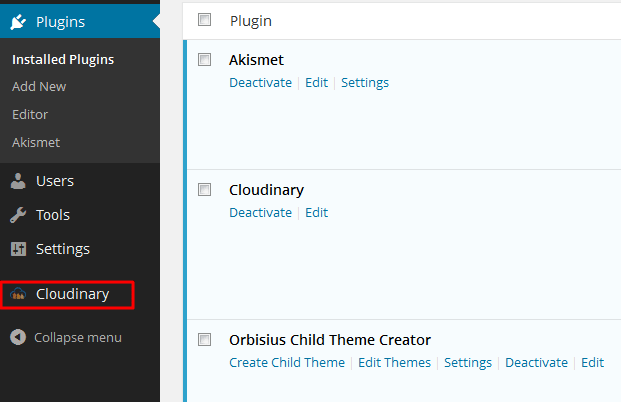Click the Settings sliders icon
This screenshot has width=621, height=402.
tap(18, 249)
